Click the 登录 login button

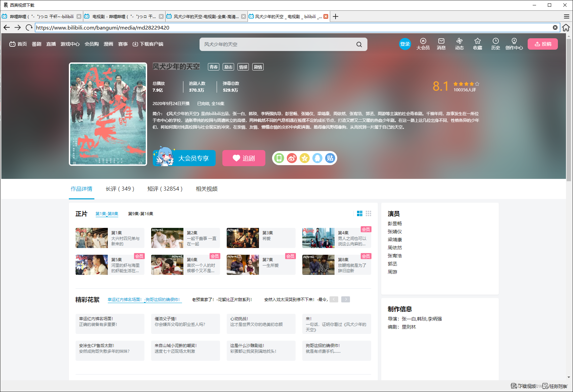[x=405, y=44]
